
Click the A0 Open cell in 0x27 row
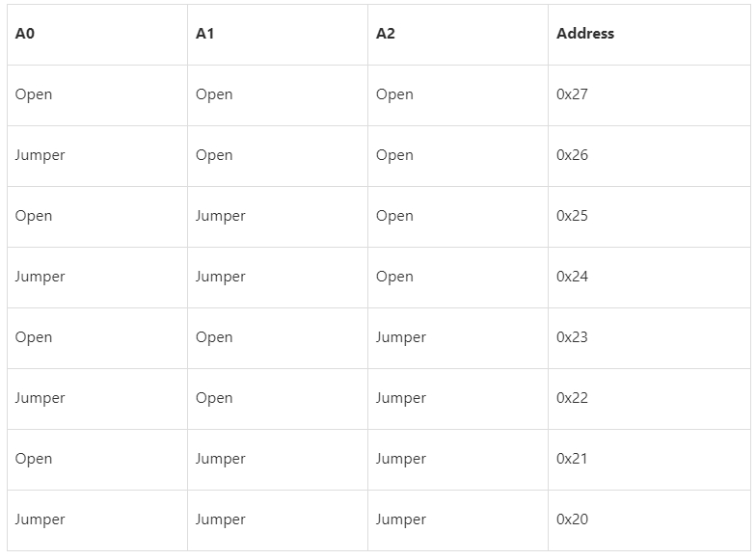point(34,94)
